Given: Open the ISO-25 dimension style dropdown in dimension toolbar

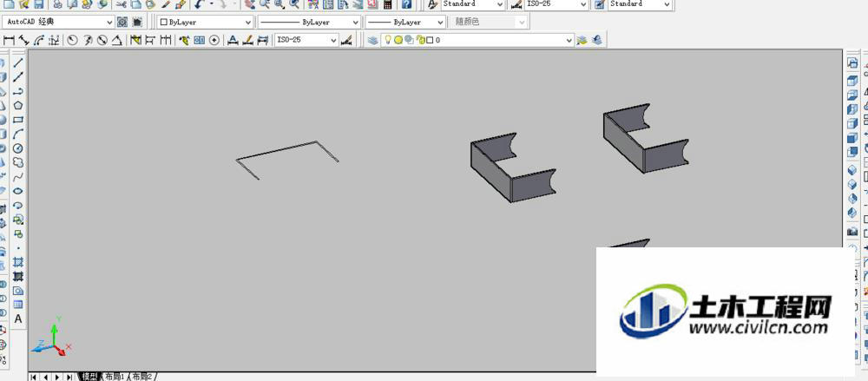Looking at the screenshot, I should click(306, 40).
